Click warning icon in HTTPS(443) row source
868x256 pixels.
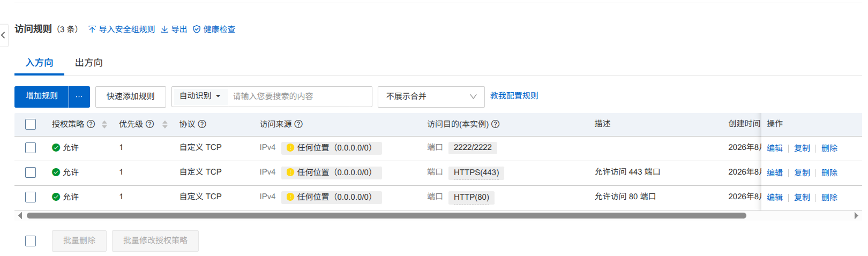[x=290, y=172]
